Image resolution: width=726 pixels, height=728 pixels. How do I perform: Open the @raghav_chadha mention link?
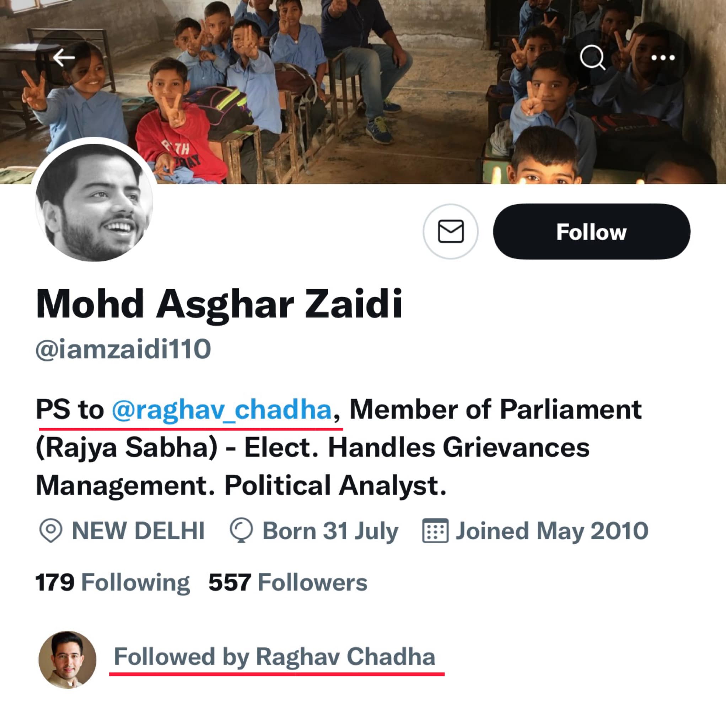click(221, 409)
